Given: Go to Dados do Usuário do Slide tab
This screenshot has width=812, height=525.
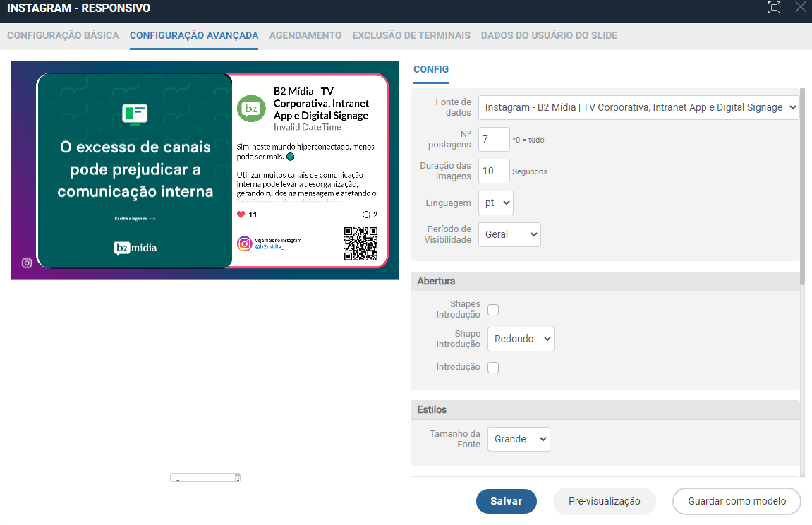Looking at the screenshot, I should [x=549, y=35].
